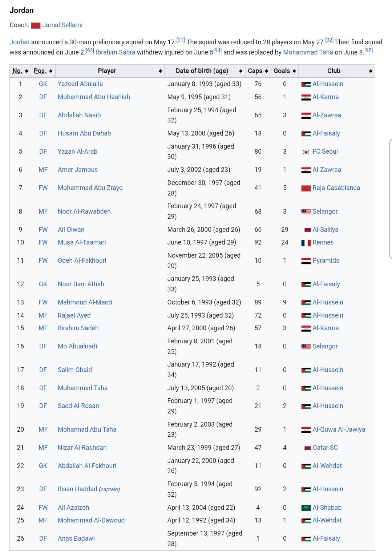Click the France flag beside Rennes
The width and height of the screenshot is (392, 557).
click(x=306, y=243)
